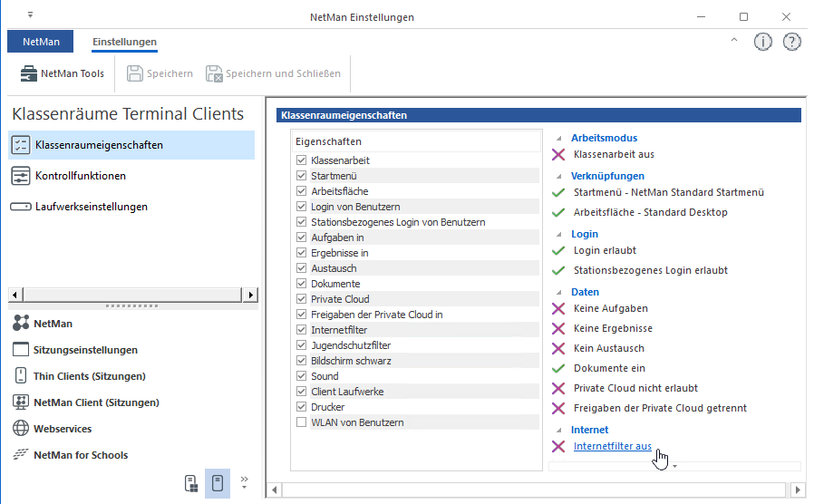The width and height of the screenshot is (814, 504).
Task: Switch to the Einstellungen tab
Action: 124,42
